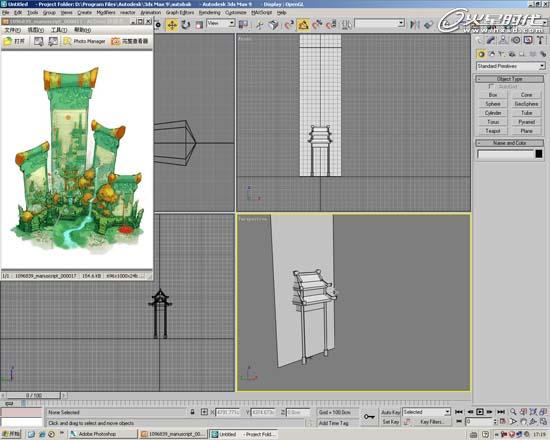Open the Modify panel tab
Viewport: 550px width, 440px height.
(x=491, y=41)
